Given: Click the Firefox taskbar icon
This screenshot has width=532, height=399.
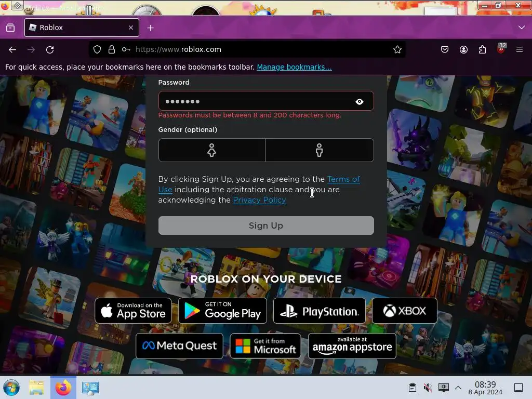Looking at the screenshot, I should coord(63,388).
